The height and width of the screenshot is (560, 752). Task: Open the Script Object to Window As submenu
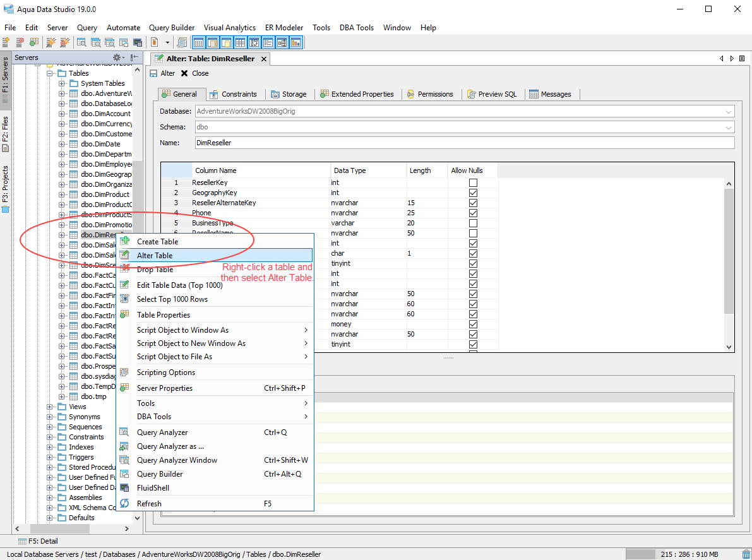(216, 330)
